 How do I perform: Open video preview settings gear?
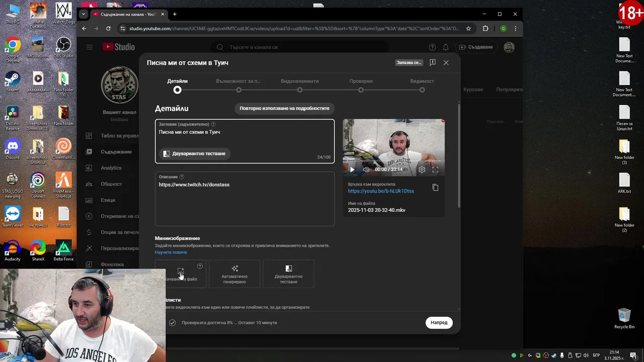point(422,169)
